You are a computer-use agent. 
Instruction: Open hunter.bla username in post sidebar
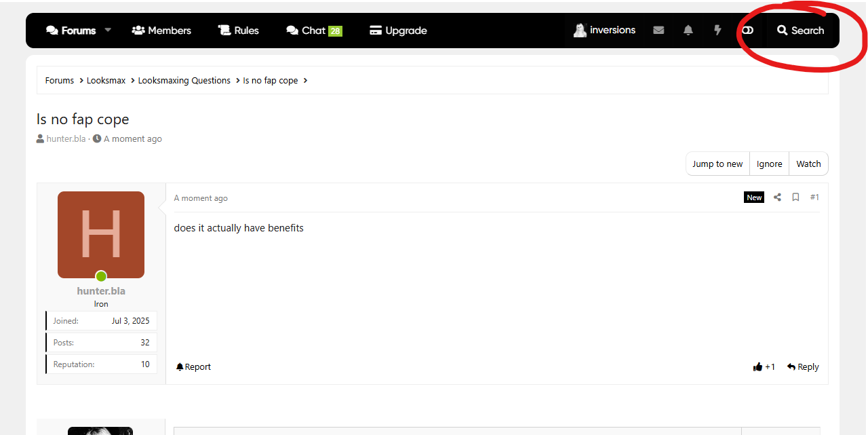pos(101,291)
